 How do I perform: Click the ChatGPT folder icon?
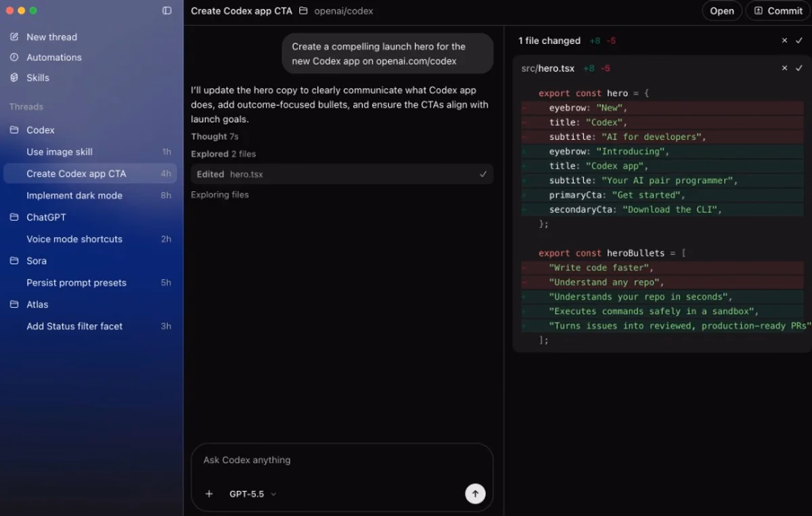[14, 217]
